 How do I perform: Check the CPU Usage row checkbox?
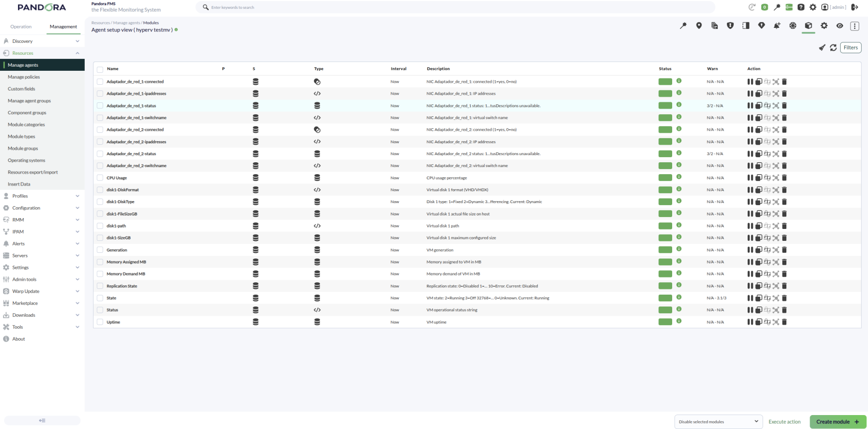tap(100, 178)
